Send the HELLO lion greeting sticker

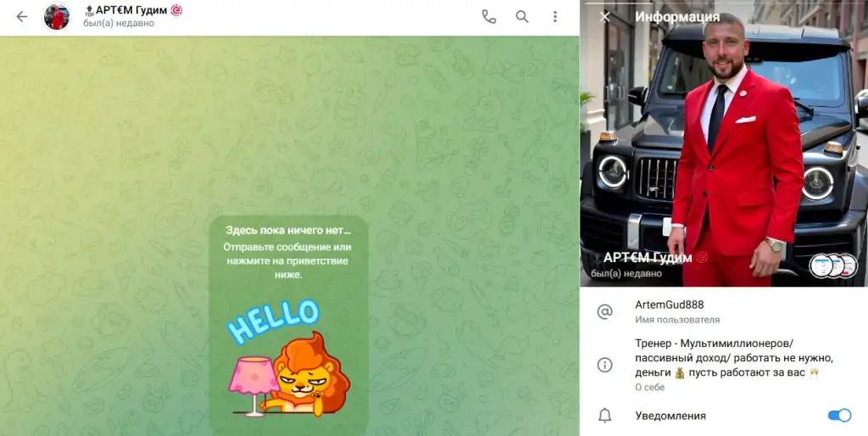click(288, 359)
